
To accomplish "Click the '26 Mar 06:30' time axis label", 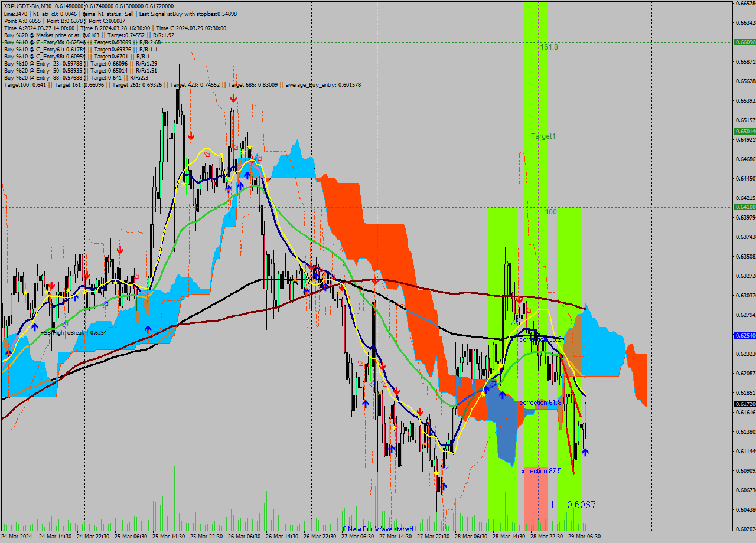I will click(245, 537).
